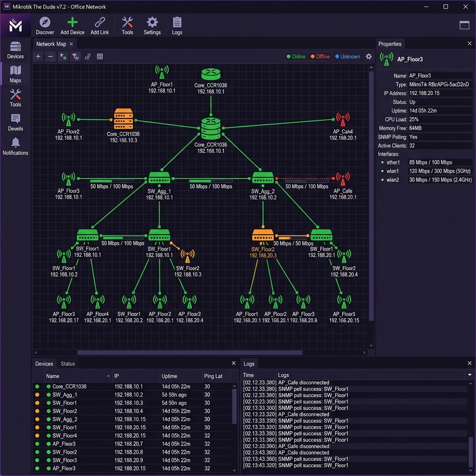Screen dimensions: 476x476
Task: Toggle the map grid view icon
Action: tap(100, 56)
